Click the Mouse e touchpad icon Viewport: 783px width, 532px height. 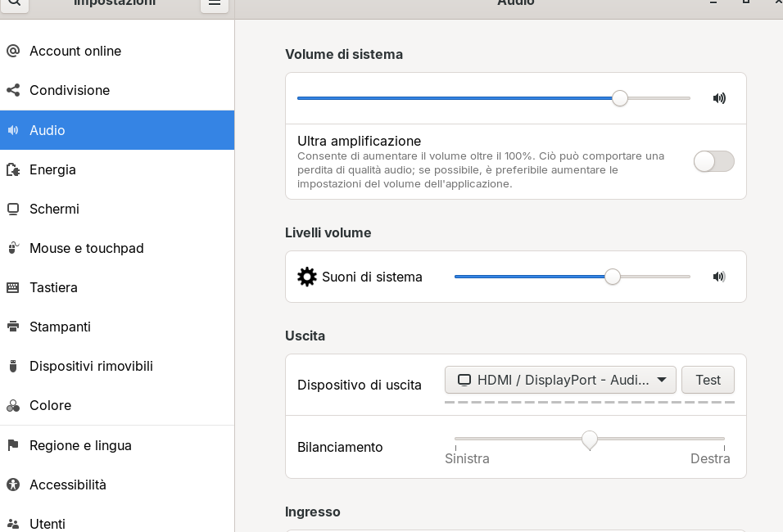click(13, 248)
